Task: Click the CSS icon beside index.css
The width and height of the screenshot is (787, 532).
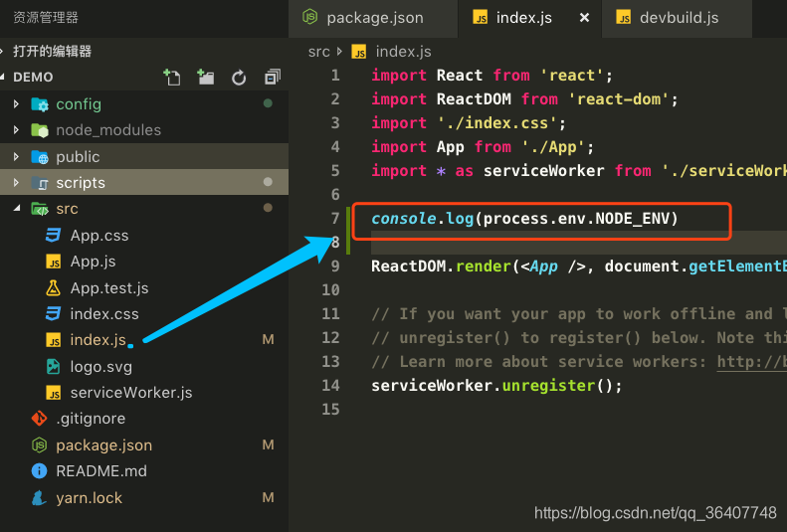Action: pos(53,314)
